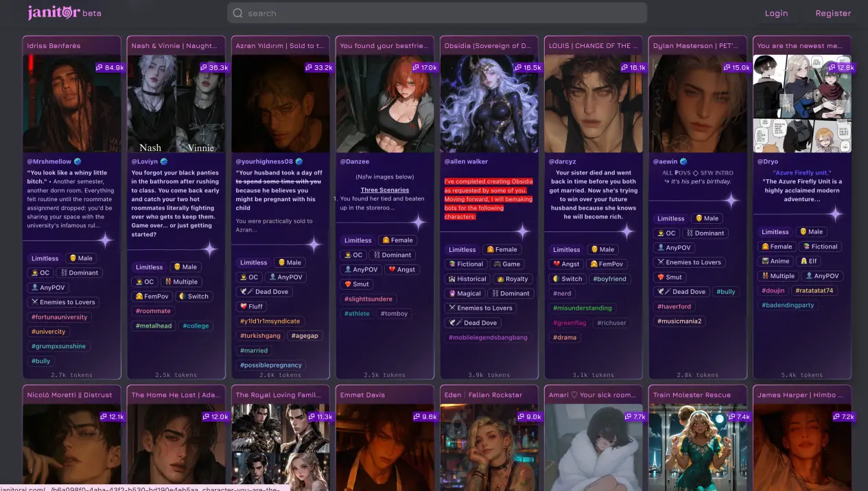Click the share icon on Nicoló Moretti card
868x491 pixels.
pyautogui.click(x=103, y=416)
